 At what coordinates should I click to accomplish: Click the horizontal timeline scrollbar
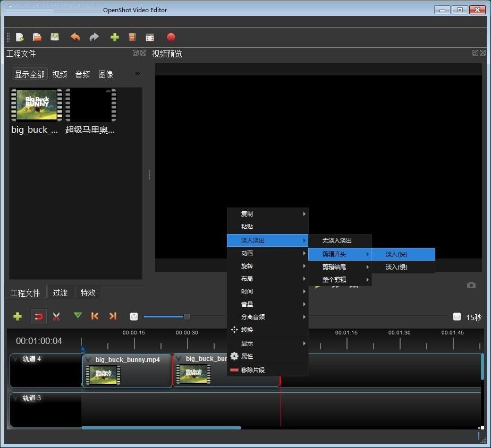point(161,428)
